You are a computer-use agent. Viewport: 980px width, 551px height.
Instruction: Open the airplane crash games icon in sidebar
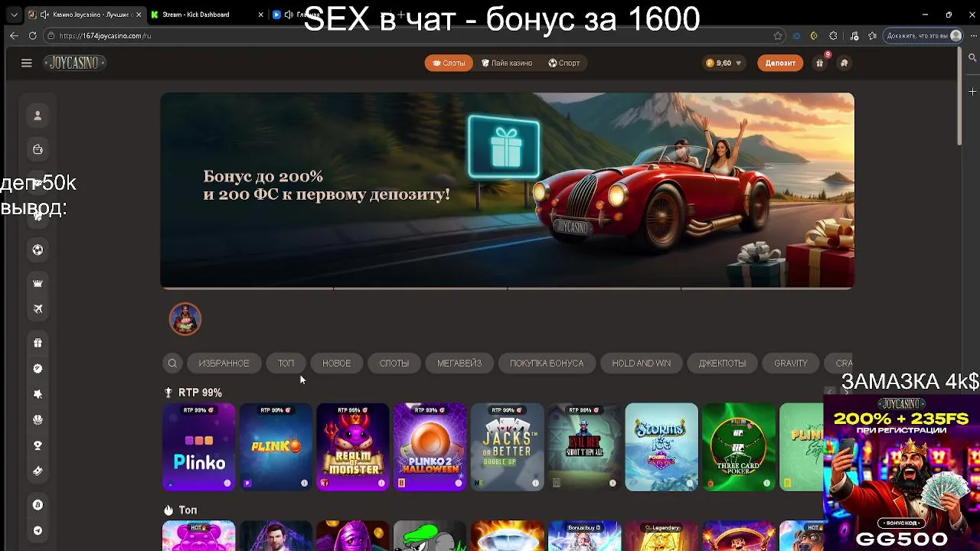click(38, 309)
